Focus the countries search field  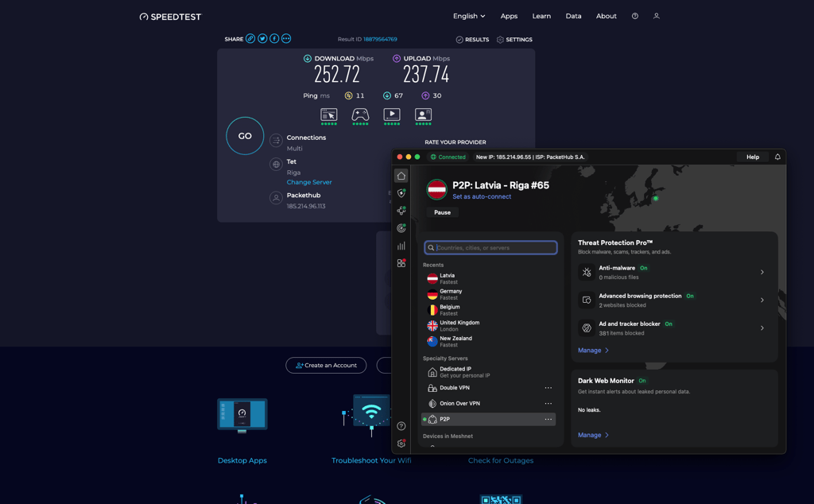coord(490,247)
